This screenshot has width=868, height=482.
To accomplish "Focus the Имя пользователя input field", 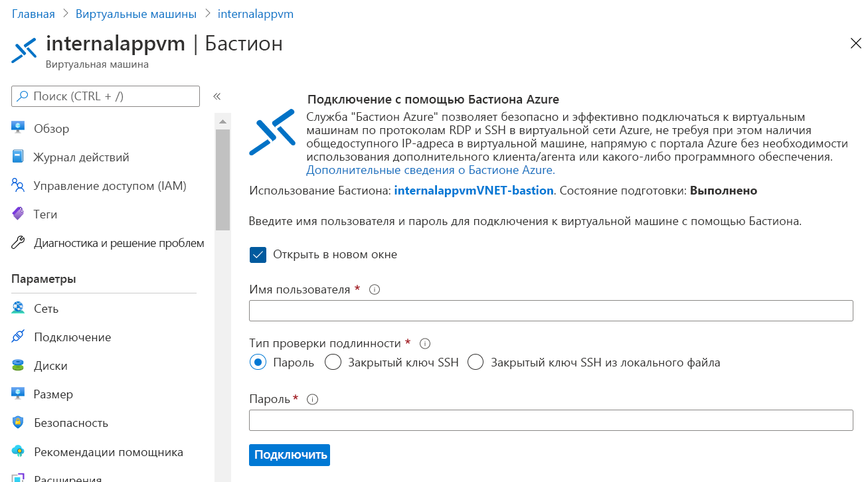I will 551,311.
